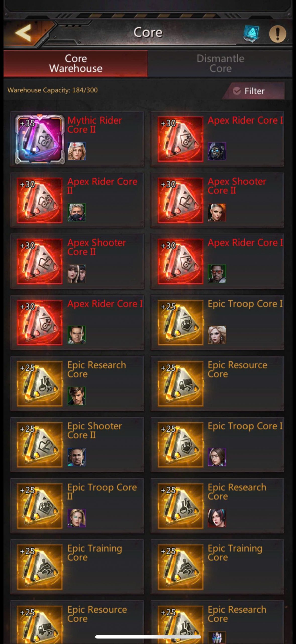Open the blue question-mark help icon
Screen dimensions: 296x644
click(251, 33)
